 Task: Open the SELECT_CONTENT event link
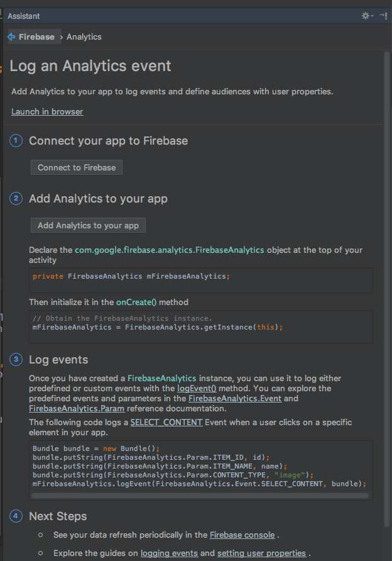tap(166, 422)
